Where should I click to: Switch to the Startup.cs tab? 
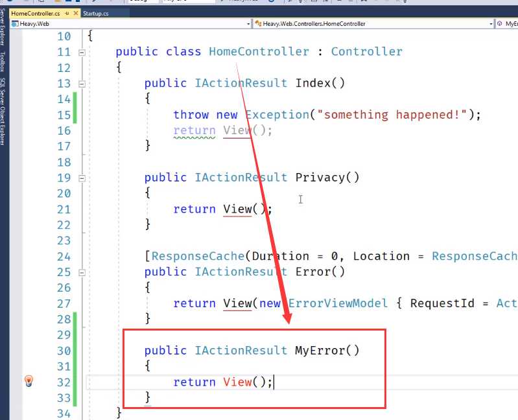pos(95,14)
